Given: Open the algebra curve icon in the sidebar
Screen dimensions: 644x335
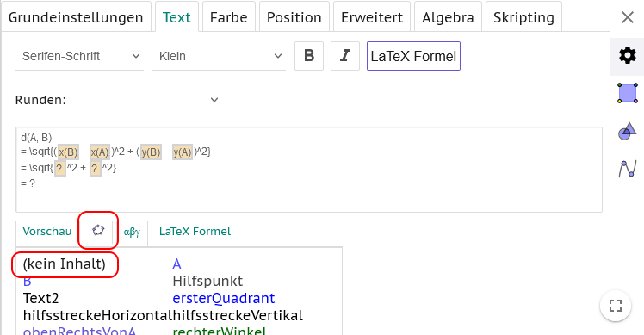Looking at the screenshot, I should (x=627, y=169).
